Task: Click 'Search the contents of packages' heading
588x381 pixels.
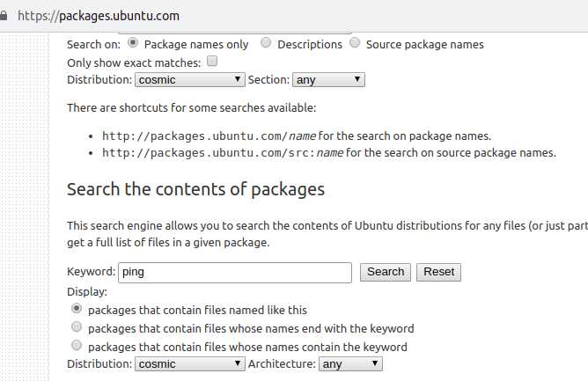Action: pyautogui.click(x=195, y=189)
